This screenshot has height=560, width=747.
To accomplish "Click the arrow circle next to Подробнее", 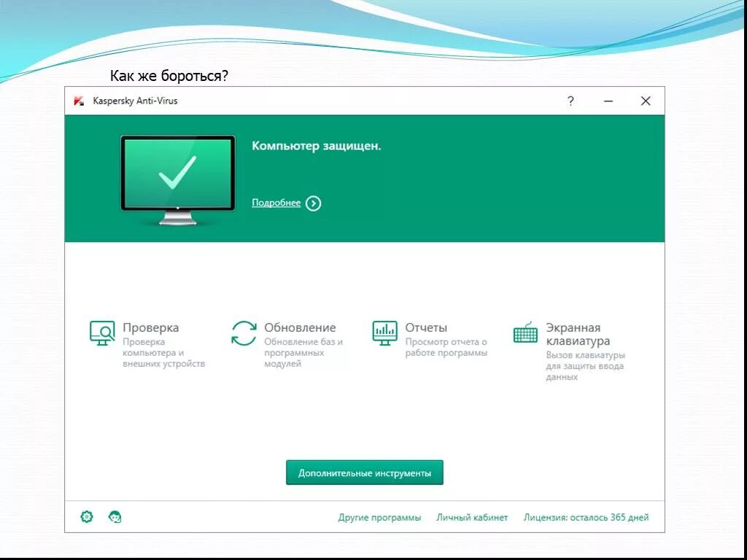I will [313, 203].
